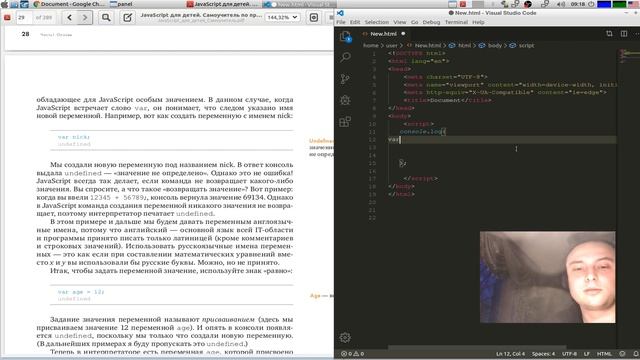Go to previous page in PDF viewer
The height and width of the screenshot is (360, 640).
[x=69, y=18]
